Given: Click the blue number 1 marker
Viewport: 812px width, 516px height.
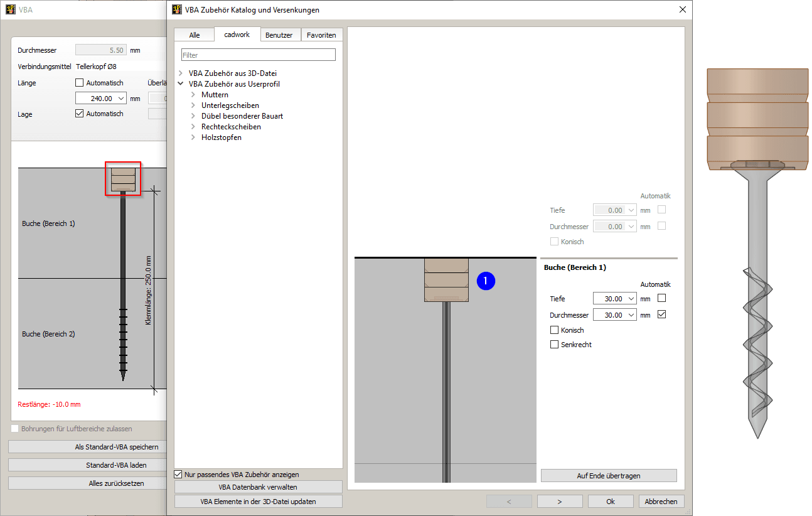Looking at the screenshot, I should click(x=486, y=282).
